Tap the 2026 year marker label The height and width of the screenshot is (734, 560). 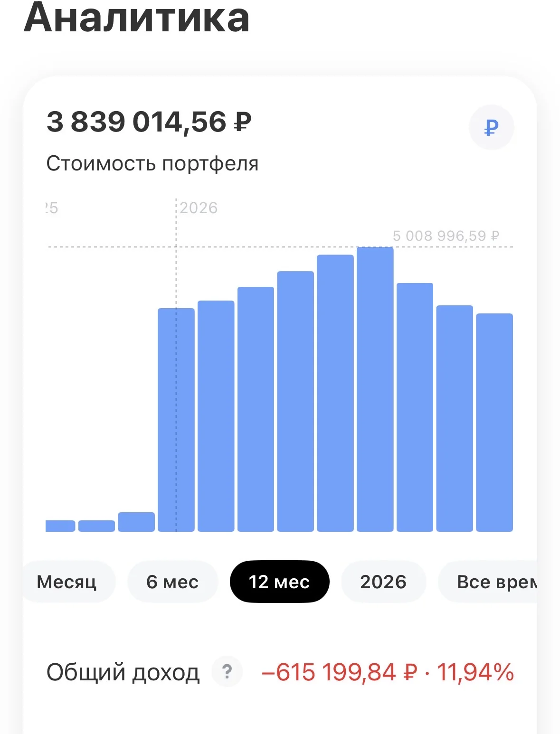(x=199, y=208)
